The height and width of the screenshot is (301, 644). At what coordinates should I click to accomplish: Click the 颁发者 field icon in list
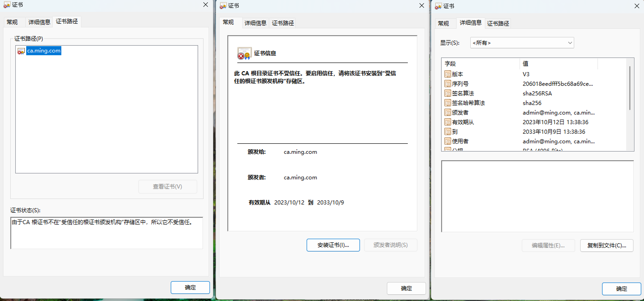click(x=447, y=112)
